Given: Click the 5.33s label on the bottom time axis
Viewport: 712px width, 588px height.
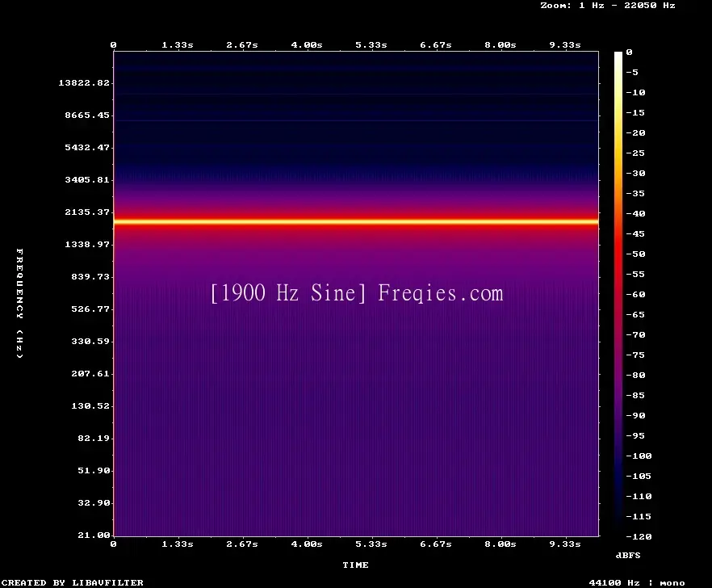Looking at the screenshot, I should click(x=371, y=544).
